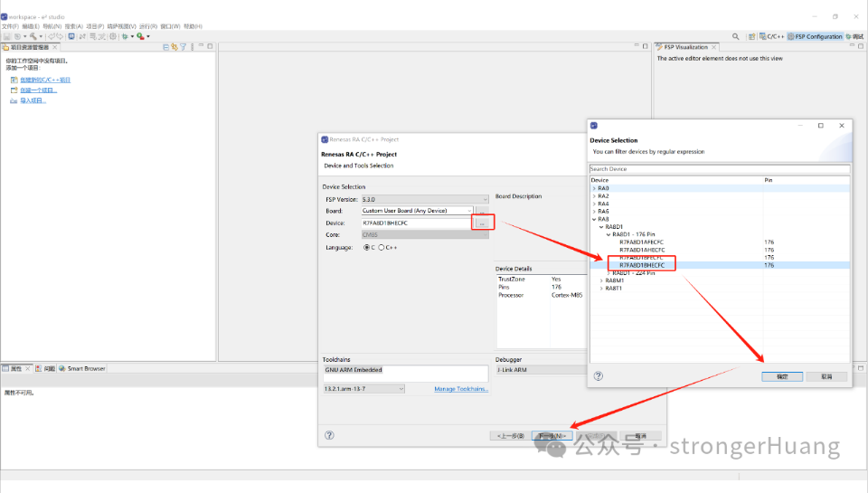Click the Search Device input field
Screen dimensions: 868x493
tap(719, 169)
